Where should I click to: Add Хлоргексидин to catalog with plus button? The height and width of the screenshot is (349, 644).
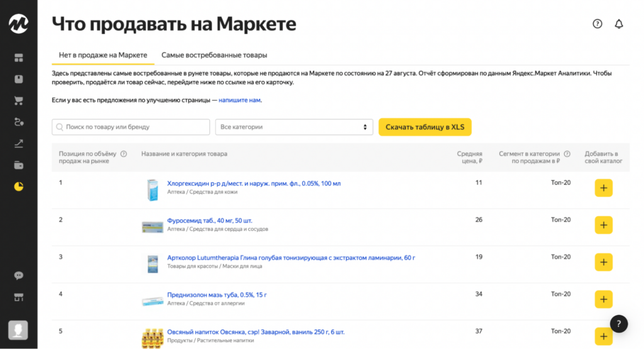point(603,188)
